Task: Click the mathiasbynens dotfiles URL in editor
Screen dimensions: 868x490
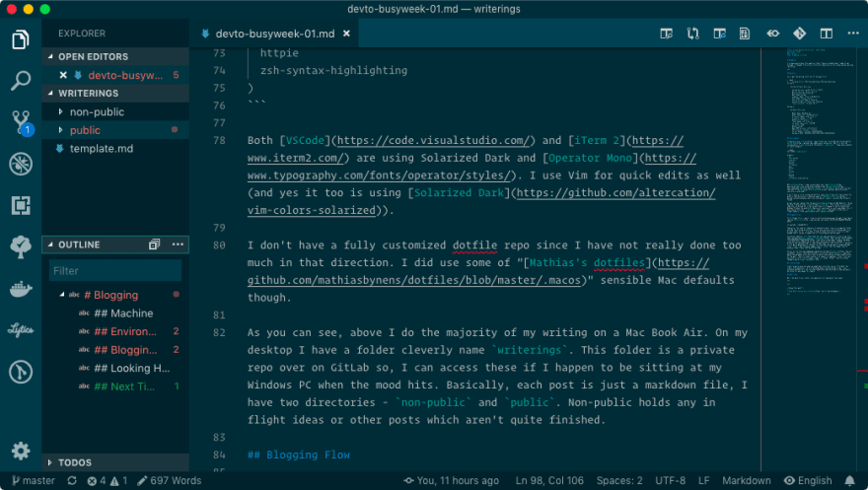Action: pos(414,280)
